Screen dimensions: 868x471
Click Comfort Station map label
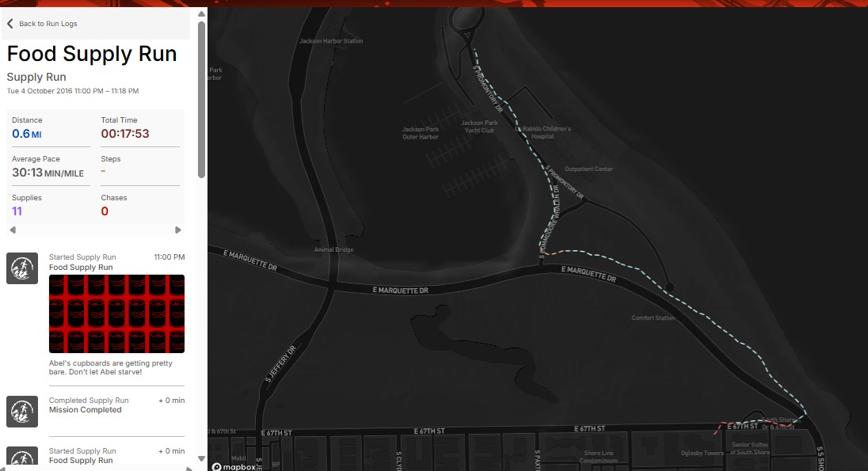pos(653,318)
